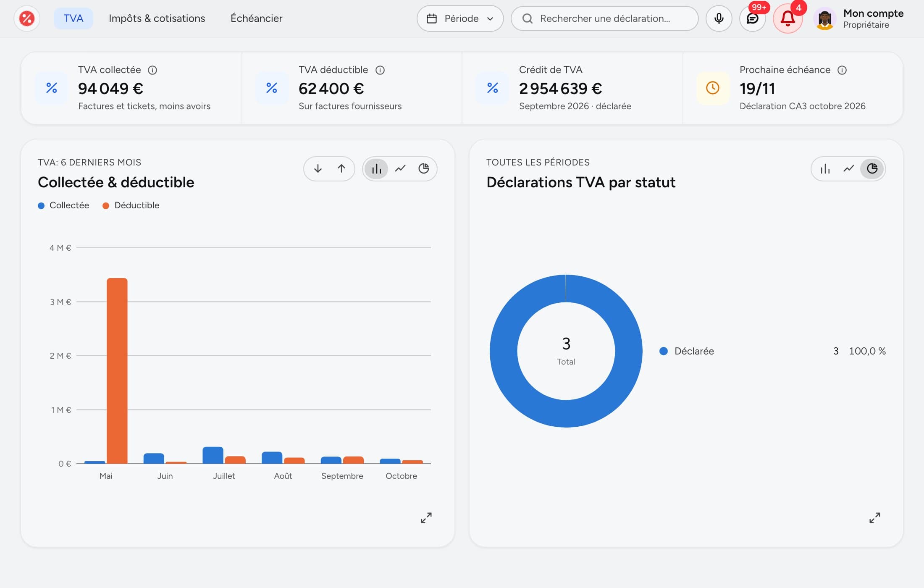924x588 pixels.
Task: Show info tooltip for Prochaine échéance
Action: coord(842,70)
